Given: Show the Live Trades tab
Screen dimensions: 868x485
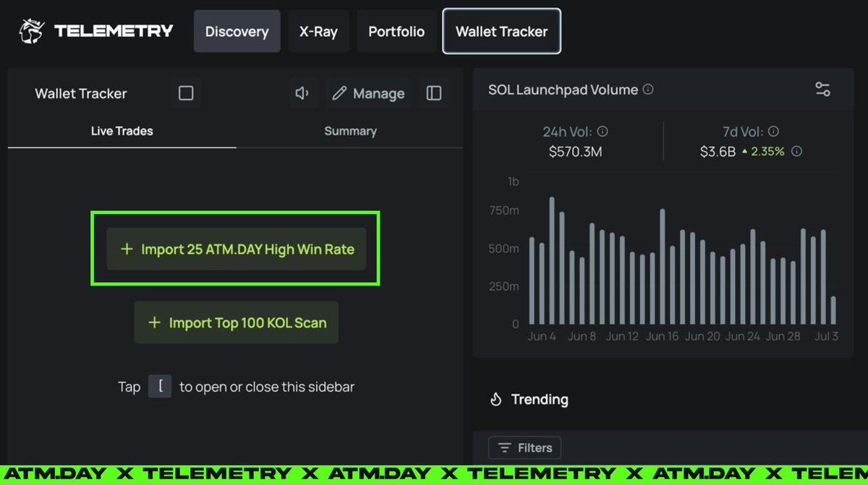Looking at the screenshot, I should click(122, 132).
